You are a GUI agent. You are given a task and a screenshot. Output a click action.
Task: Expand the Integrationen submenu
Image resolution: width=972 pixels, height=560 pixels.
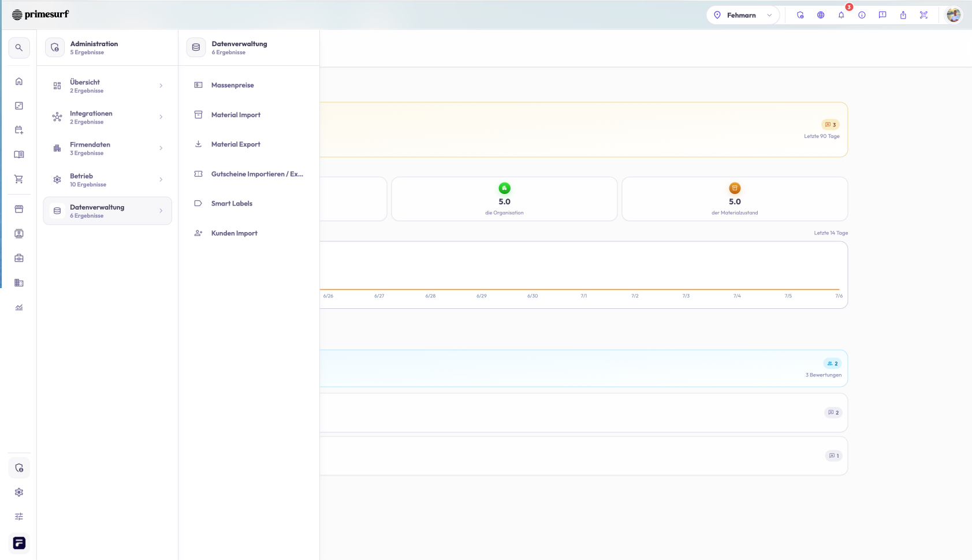[107, 117]
